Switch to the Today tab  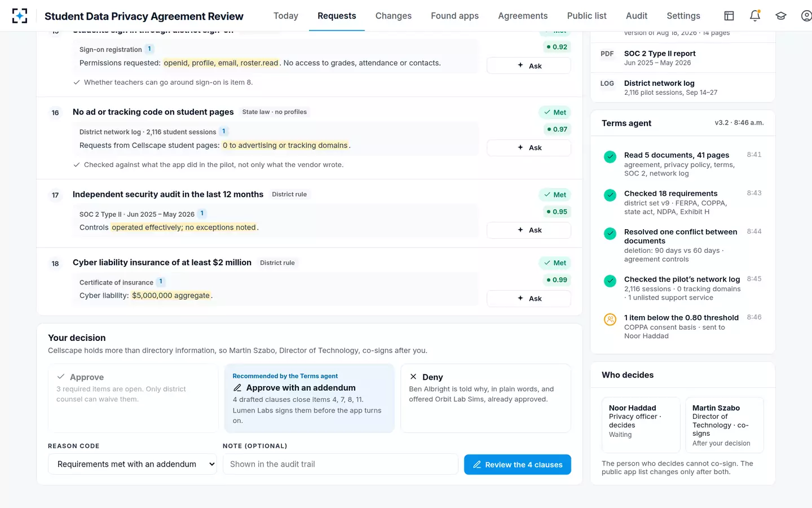pos(286,16)
